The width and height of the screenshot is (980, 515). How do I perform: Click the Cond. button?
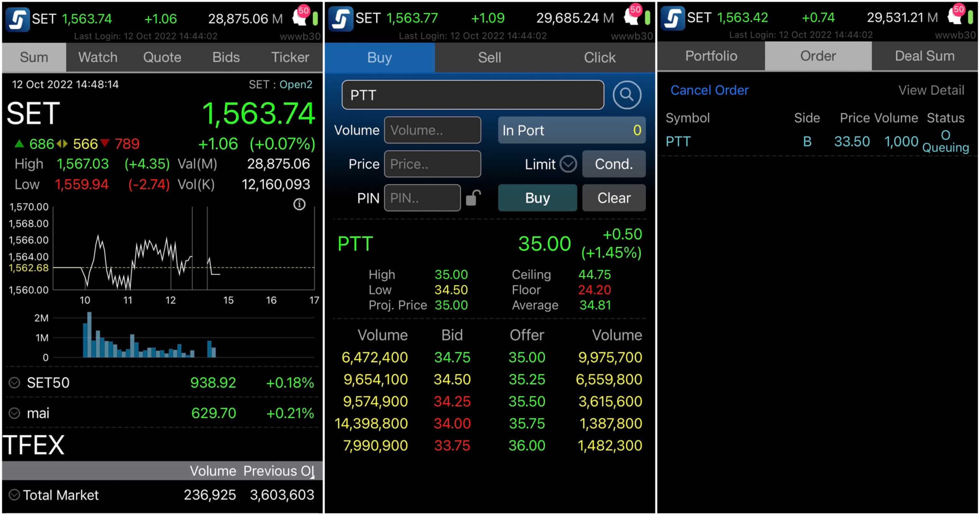click(614, 164)
